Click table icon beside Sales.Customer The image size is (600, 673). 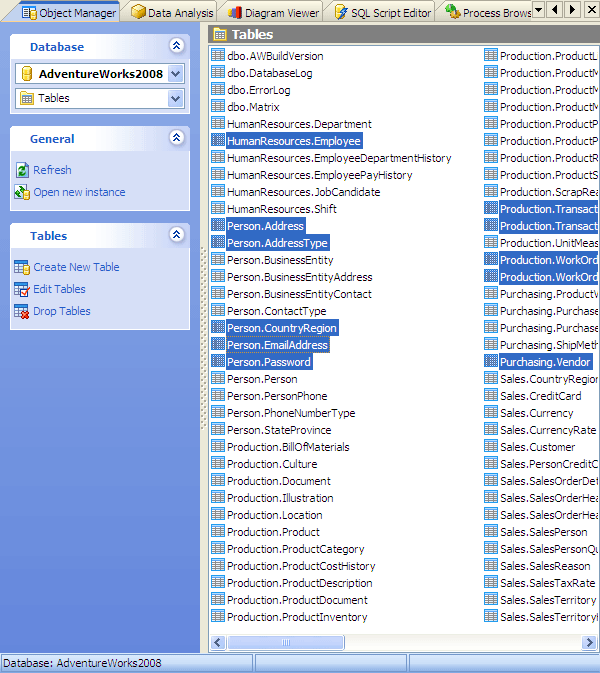[491, 447]
